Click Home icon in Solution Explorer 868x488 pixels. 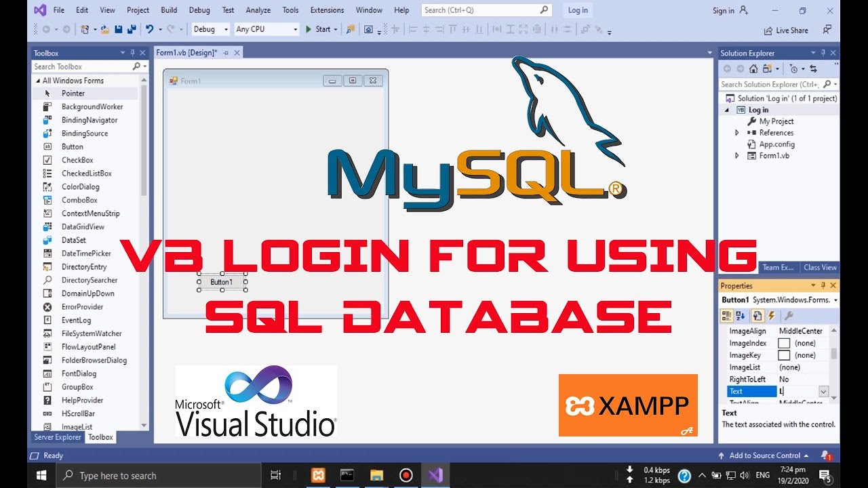753,68
